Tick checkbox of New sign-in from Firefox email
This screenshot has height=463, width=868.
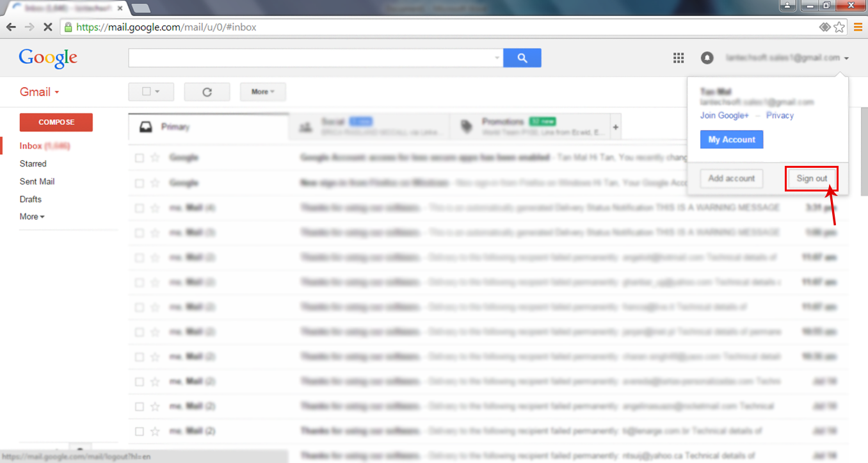(140, 183)
